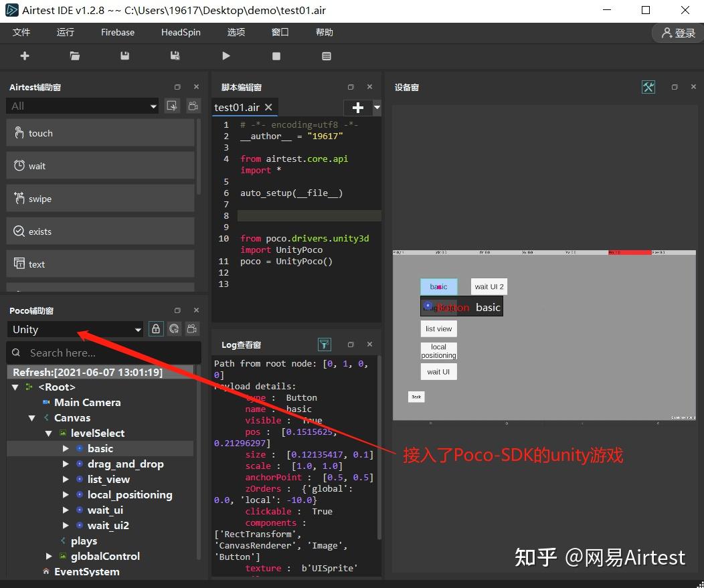Start Poco recording with the camera icon
Image resolution: width=704 pixels, height=588 pixels.
191,329
